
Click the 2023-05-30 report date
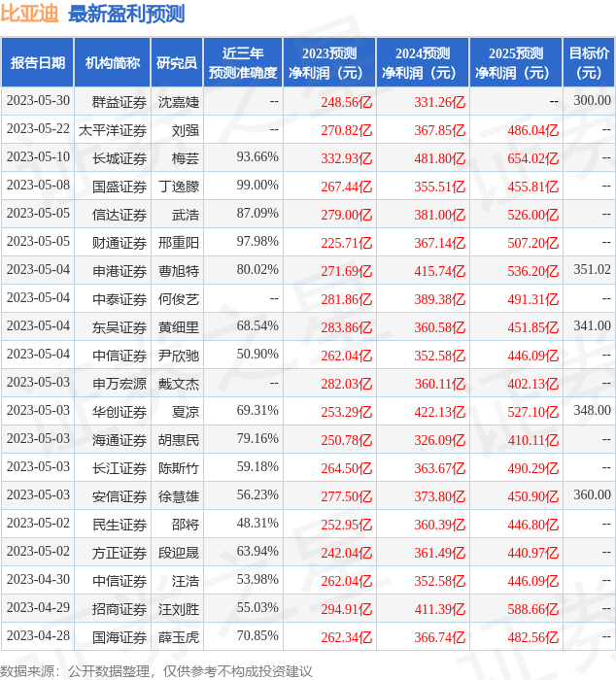(x=38, y=101)
